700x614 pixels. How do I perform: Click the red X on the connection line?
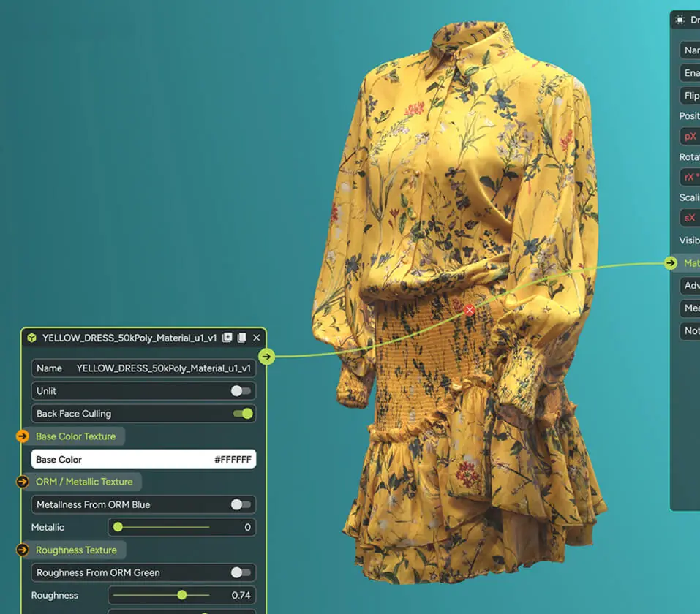point(470,310)
